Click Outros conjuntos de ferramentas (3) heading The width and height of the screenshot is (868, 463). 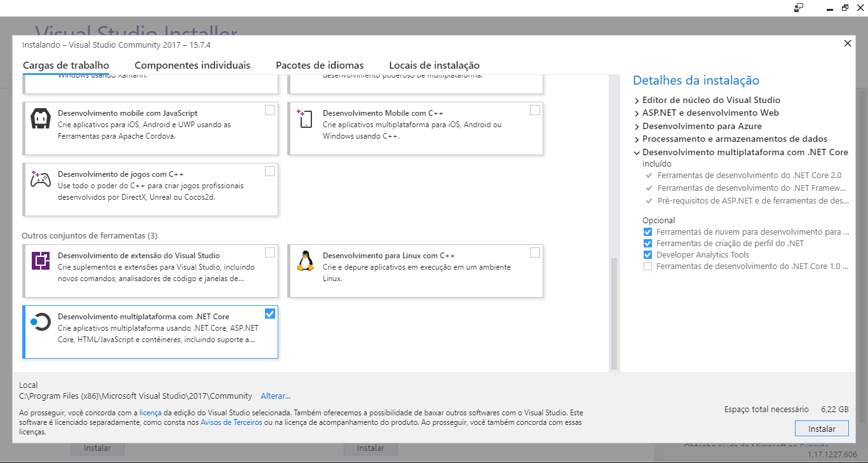pyautogui.click(x=90, y=236)
